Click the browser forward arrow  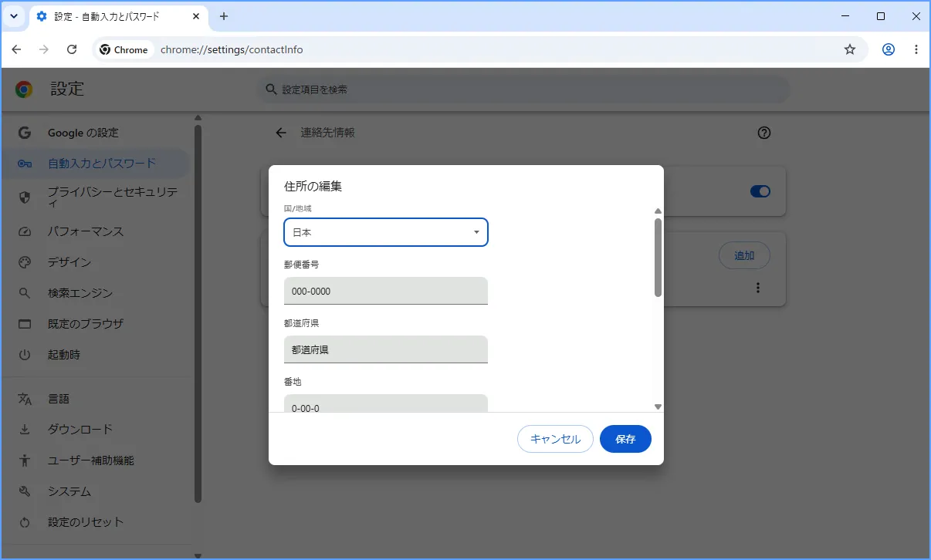pyautogui.click(x=44, y=49)
